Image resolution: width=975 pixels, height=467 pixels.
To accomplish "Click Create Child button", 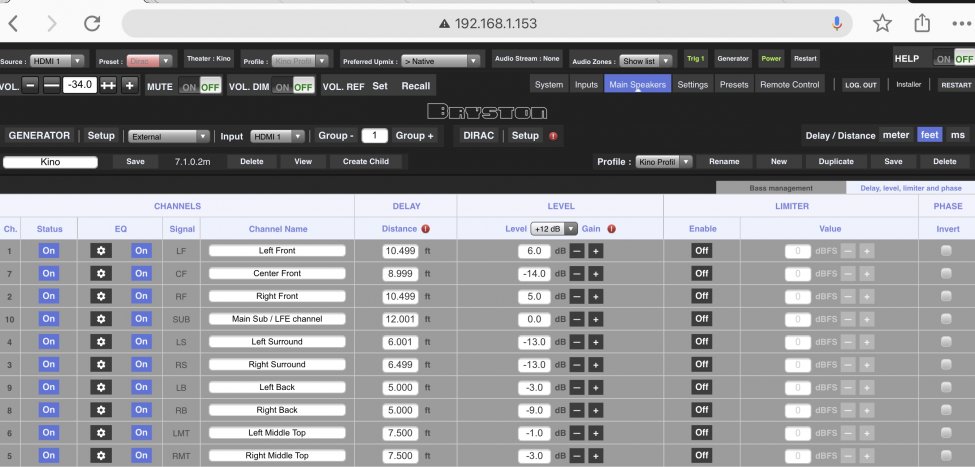I will point(366,162).
